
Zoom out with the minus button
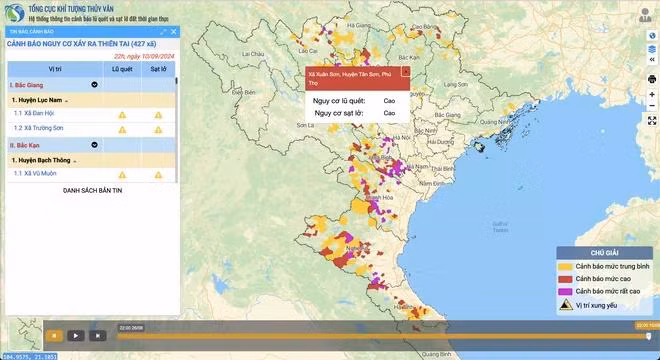(652, 105)
